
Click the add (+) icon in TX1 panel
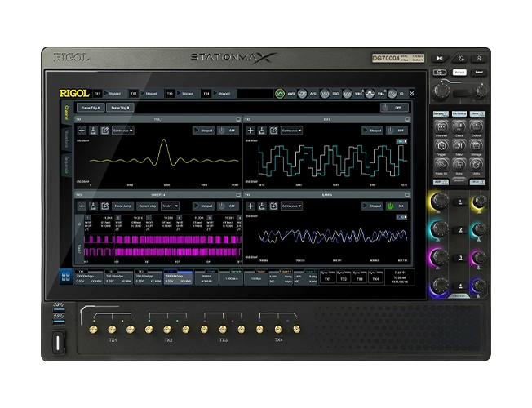click(x=82, y=131)
